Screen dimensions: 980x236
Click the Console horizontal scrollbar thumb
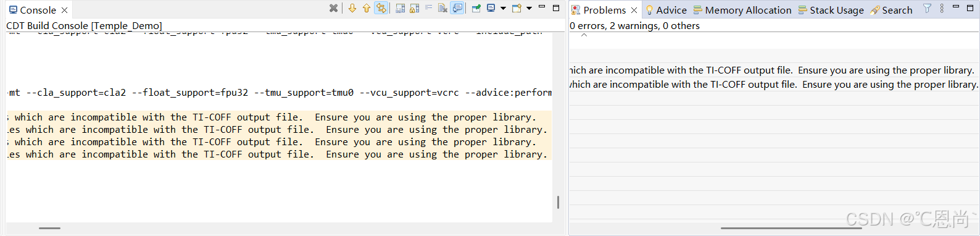[49, 228]
